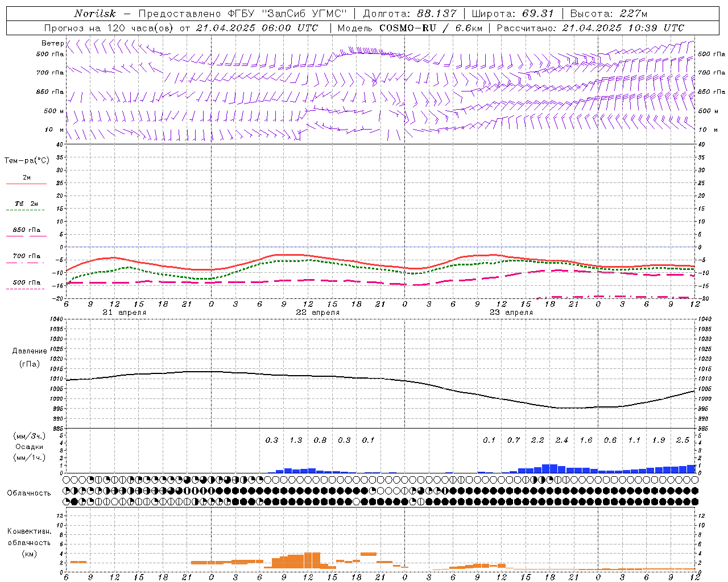Click the "850 гПа" entry in the temperature legend
The width and height of the screenshot is (728, 582).
[x=26, y=230]
